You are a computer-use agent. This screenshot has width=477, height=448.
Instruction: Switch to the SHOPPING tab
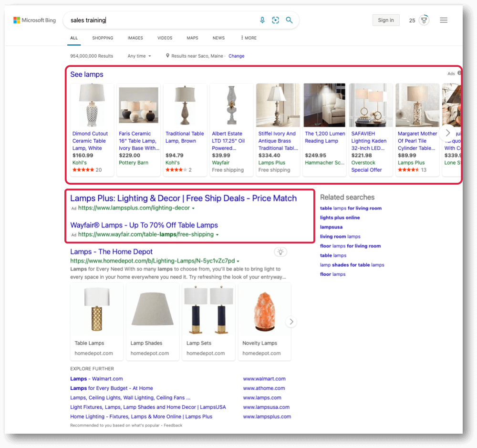point(103,38)
